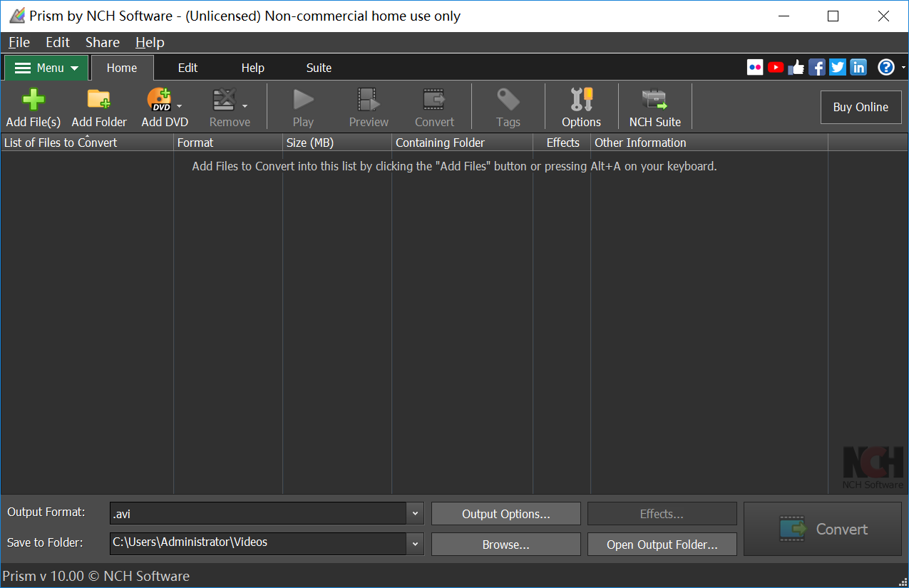This screenshot has width=909, height=588.
Task: Switch to the Suite ribbon tab
Action: coord(319,68)
